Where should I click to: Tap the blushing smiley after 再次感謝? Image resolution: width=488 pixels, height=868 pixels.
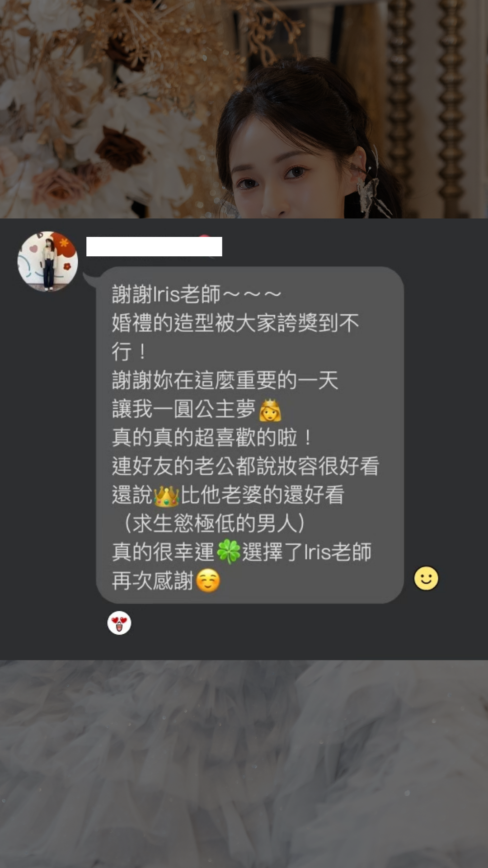pyautogui.click(x=208, y=580)
